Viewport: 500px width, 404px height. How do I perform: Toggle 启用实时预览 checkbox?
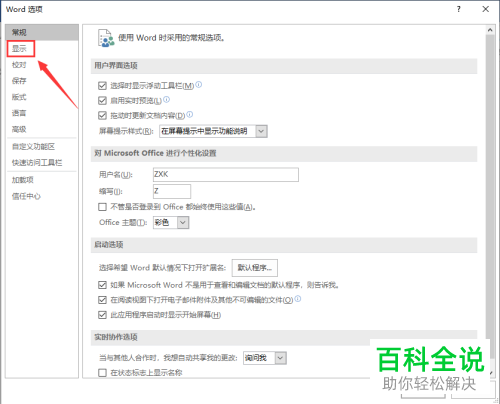[102, 101]
